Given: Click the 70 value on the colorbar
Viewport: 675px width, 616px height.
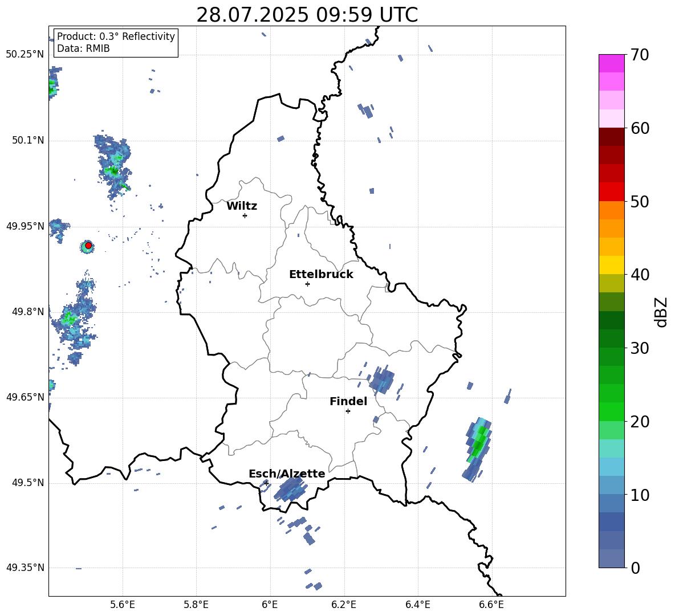Looking at the screenshot, I should click(x=640, y=55).
